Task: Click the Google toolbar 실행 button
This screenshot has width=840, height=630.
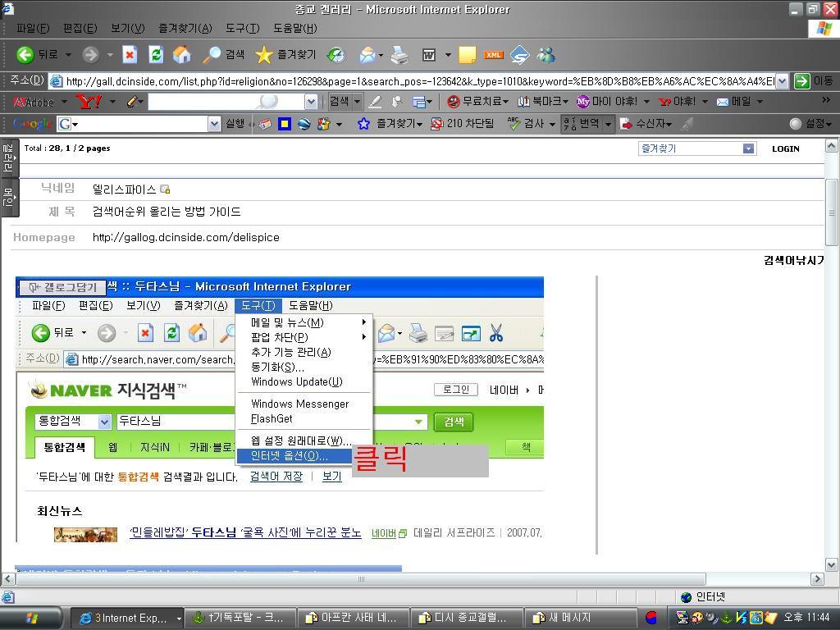Action: tap(235, 124)
